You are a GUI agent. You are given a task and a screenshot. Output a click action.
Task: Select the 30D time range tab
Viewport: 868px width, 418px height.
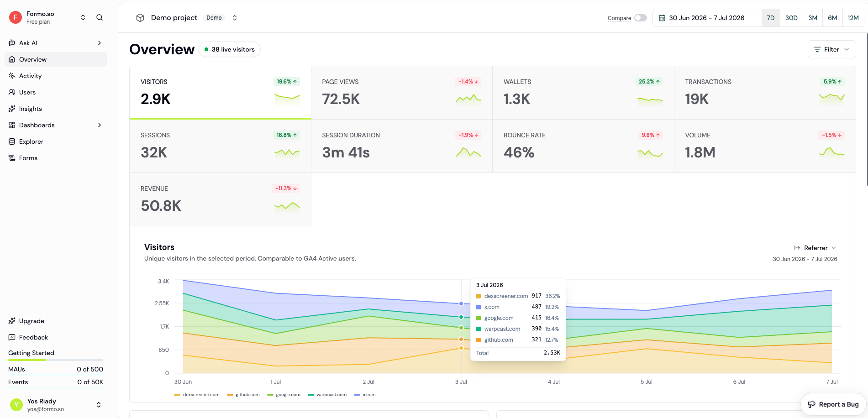tap(791, 18)
